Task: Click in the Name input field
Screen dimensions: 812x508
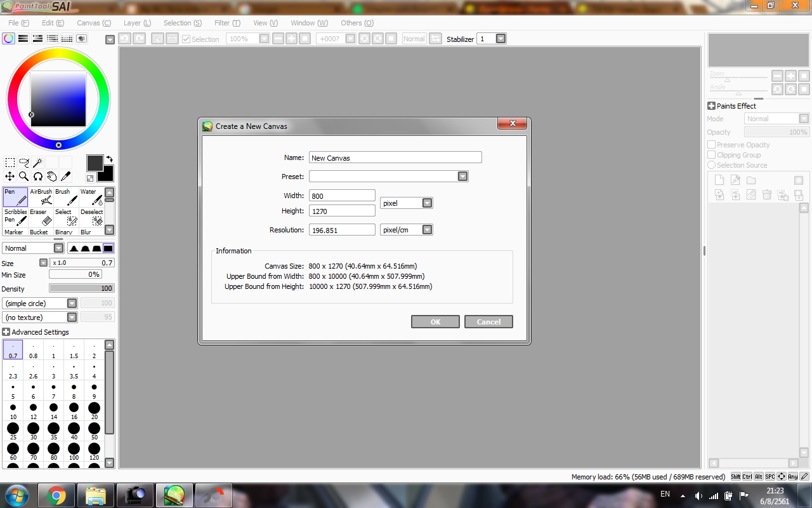Action: click(x=395, y=157)
